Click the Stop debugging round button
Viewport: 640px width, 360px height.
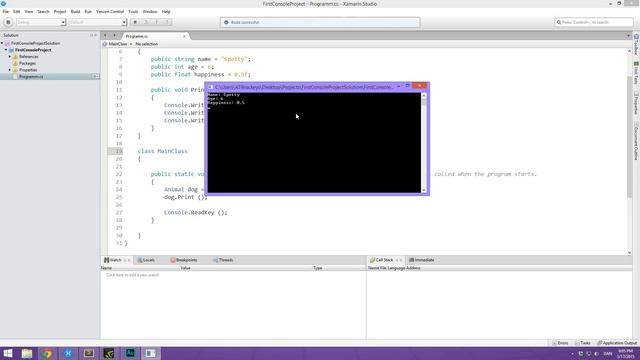(8, 22)
